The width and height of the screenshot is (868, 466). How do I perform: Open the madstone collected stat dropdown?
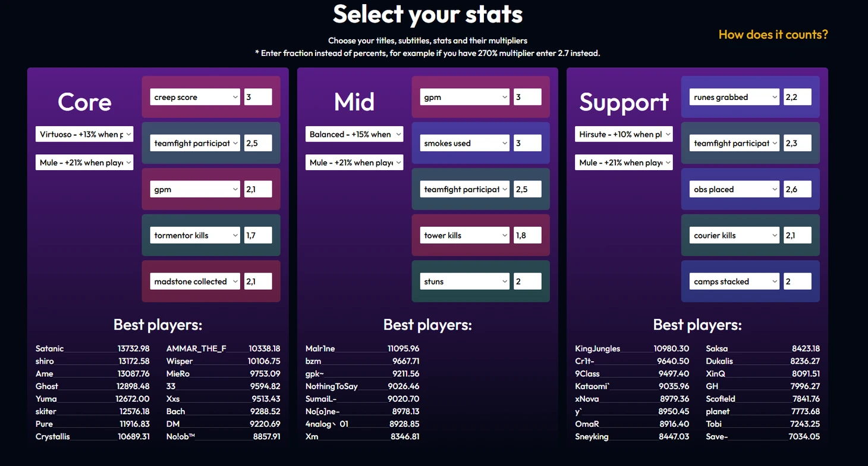[x=194, y=282]
